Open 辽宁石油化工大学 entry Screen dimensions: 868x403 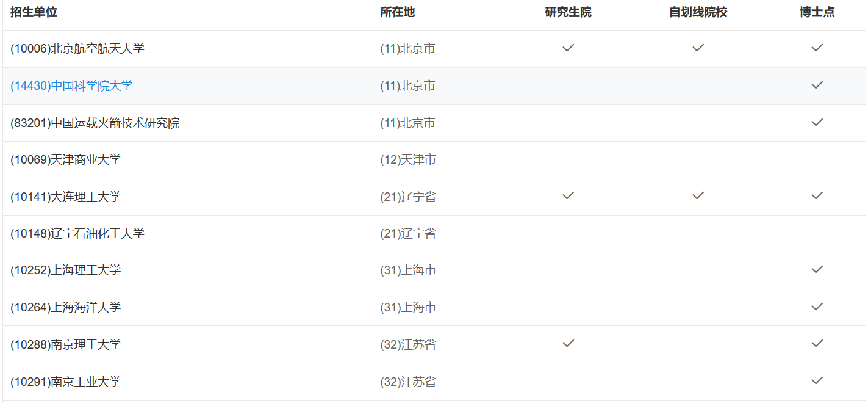[x=77, y=234]
